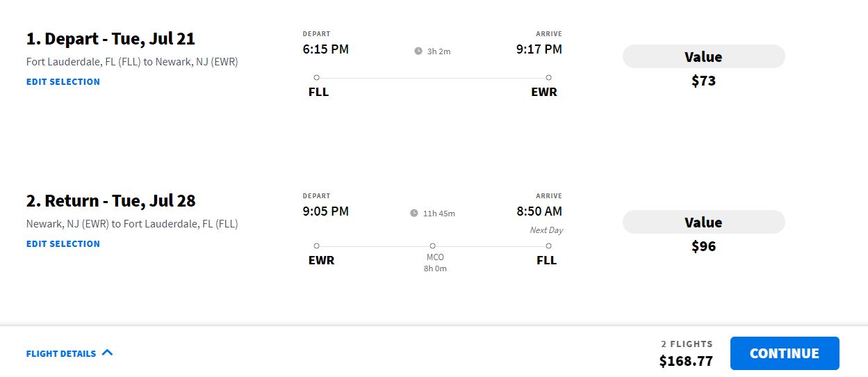The image size is (868, 377).
Task: Click the MCO layover stop circle
Action: [432, 246]
